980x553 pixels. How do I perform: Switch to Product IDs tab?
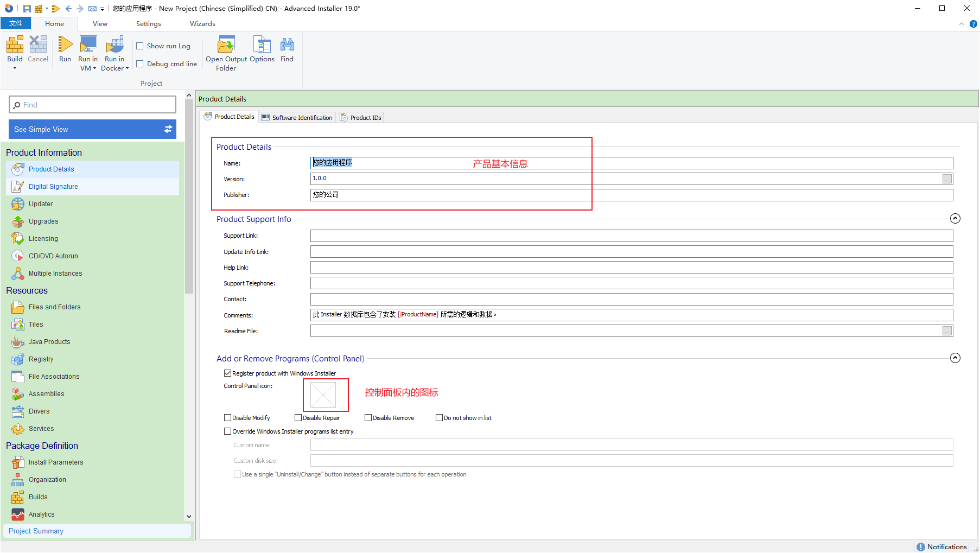[x=360, y=117]
